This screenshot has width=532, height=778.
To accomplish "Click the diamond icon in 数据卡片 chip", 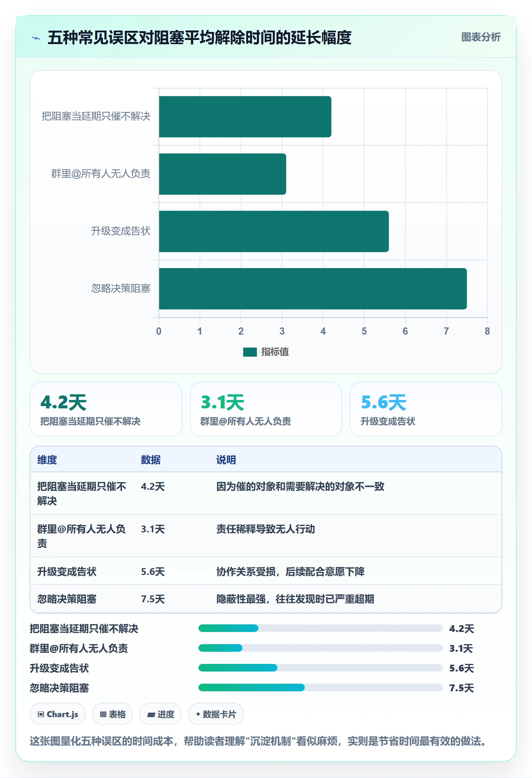I will pyautogui.click(x=198, y=714).
